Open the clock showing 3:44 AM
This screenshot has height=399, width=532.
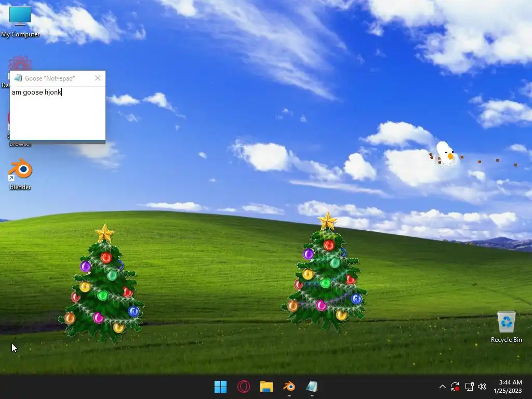508,387
